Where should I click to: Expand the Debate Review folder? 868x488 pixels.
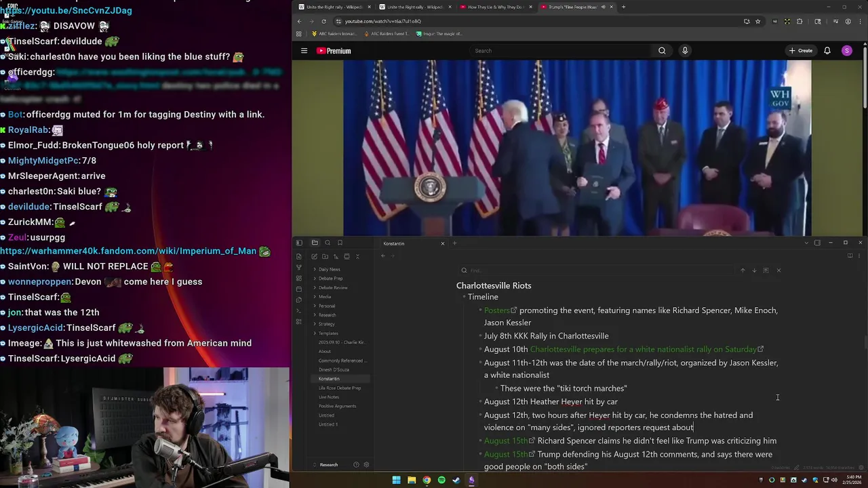point(332,287)
